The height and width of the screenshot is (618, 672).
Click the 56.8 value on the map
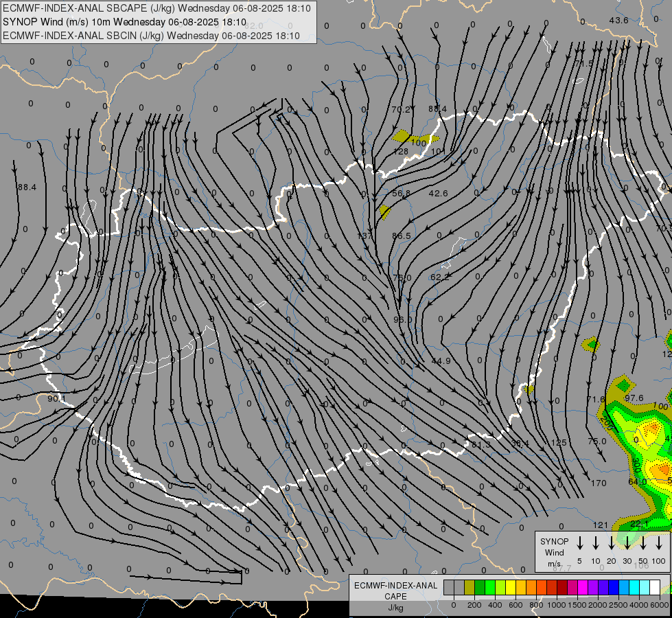[401, 194]
